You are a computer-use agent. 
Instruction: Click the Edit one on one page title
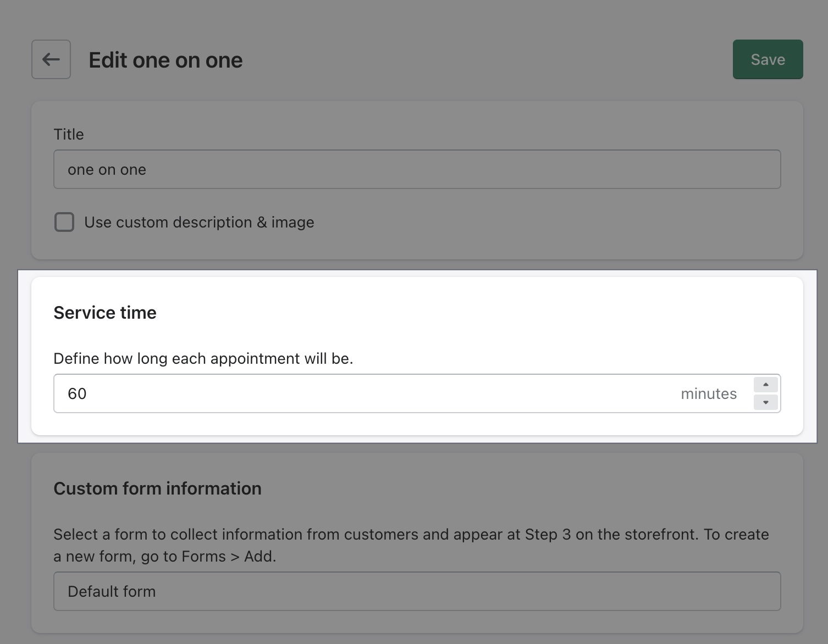coord(165,59)
